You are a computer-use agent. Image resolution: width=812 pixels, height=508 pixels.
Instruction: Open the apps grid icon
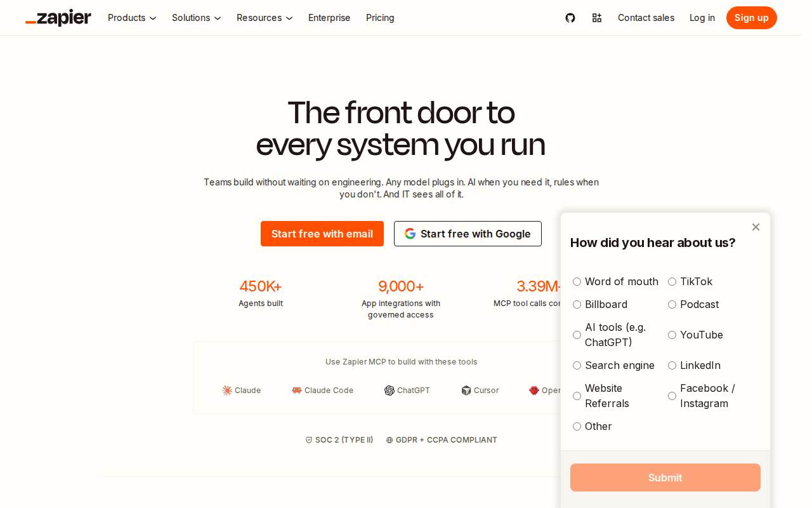[597, 18]
